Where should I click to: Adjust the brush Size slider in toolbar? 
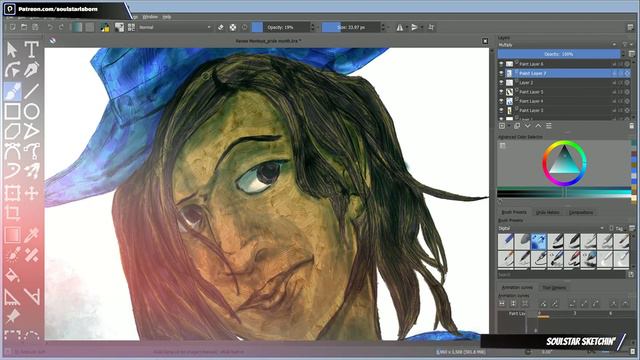pos(351,27)
